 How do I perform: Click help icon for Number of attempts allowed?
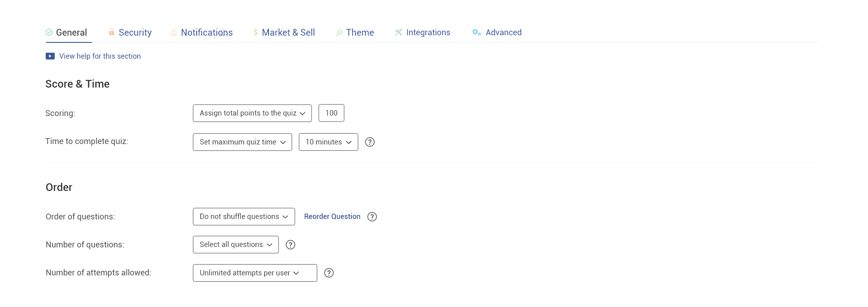point(329,273)
